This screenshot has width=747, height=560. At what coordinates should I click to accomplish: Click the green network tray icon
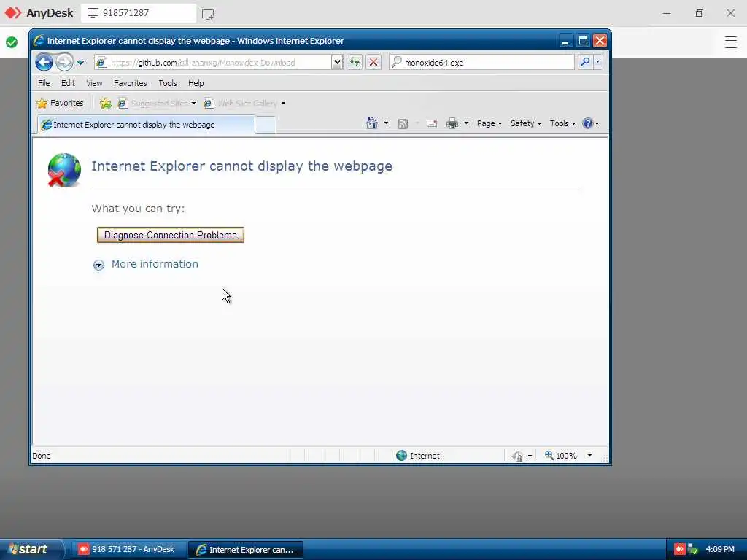point(693,549)
